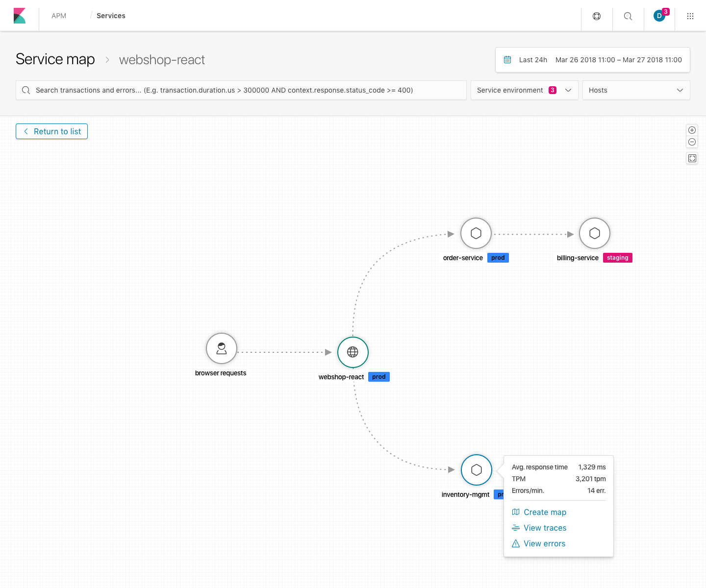Open the Hosts dropdown
This screenshot has height=588, width=706.
(636, 90)
